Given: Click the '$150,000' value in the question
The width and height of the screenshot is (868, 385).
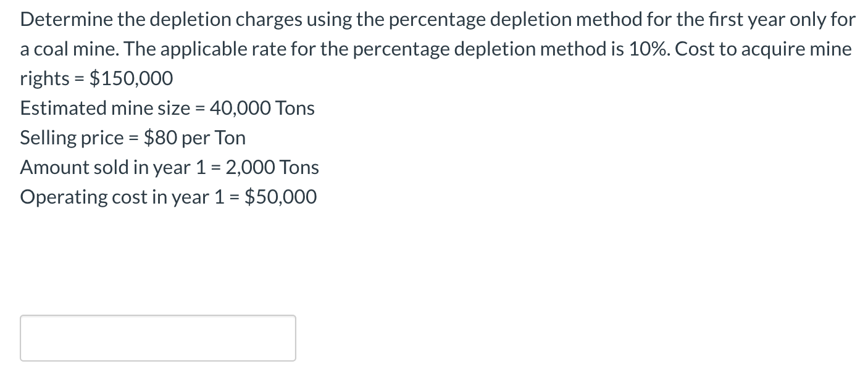Looking at the screenshot, I should click(131, 78).
